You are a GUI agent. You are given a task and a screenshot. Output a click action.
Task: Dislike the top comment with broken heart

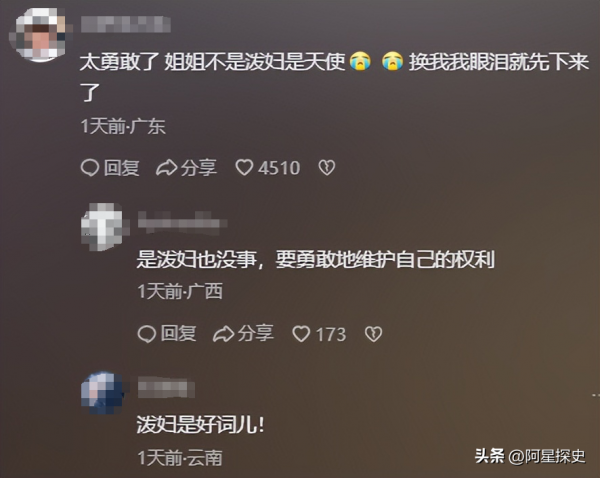click(327, 168)
